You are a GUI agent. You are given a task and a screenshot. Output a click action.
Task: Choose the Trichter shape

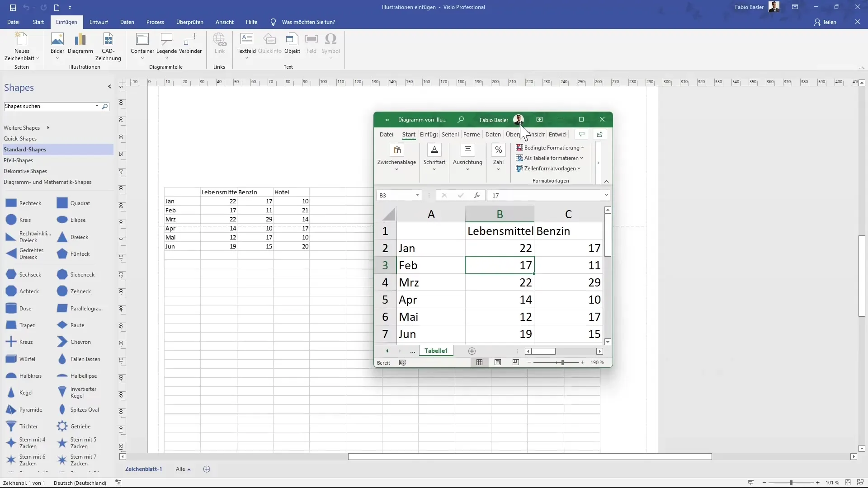23,427
